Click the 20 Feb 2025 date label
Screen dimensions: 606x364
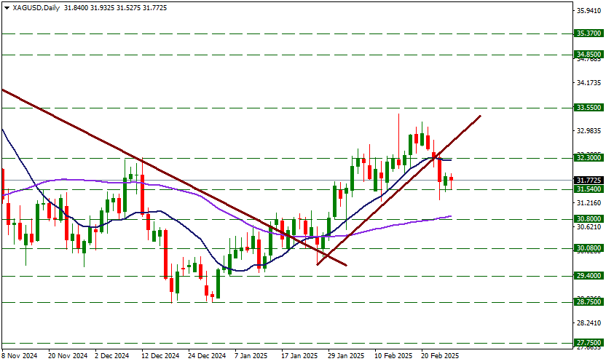pyautogui.click(x=440, y=355)
